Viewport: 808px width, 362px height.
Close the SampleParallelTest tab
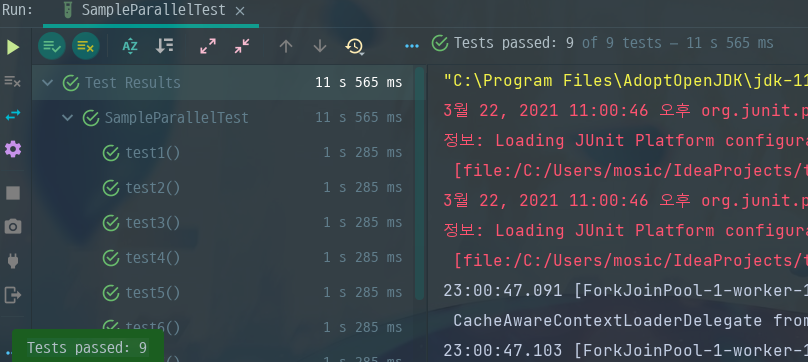pos(240,11)
